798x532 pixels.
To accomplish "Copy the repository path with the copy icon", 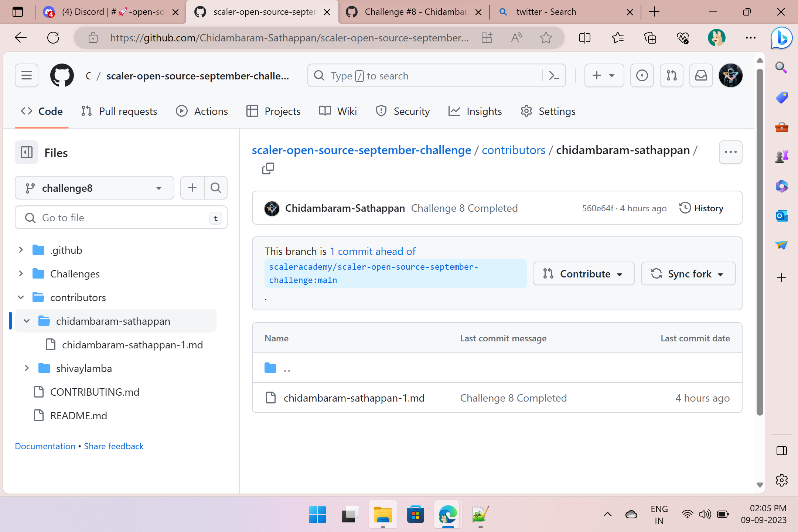I will pyautogui.click(x=268, y=168).
